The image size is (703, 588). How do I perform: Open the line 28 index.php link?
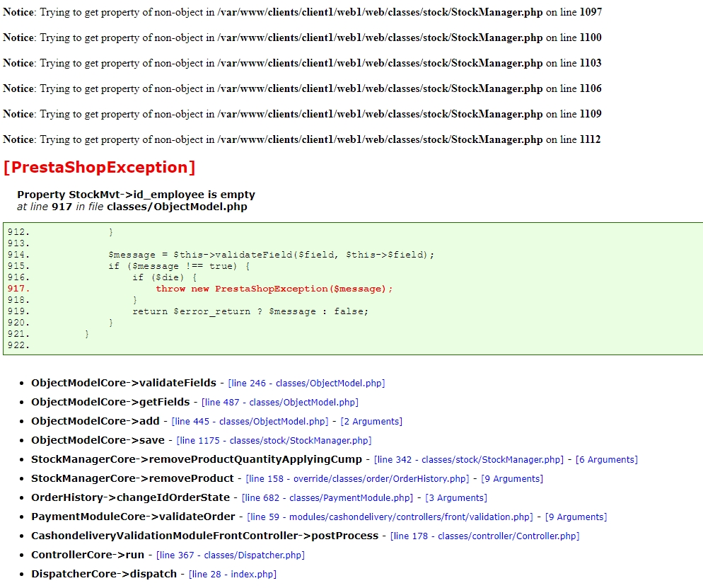point(233,575)
